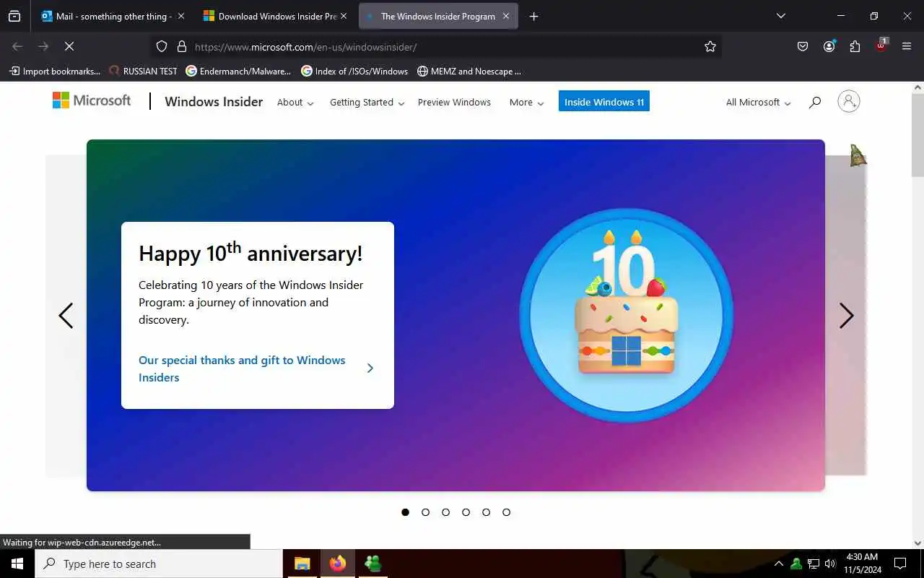Open volume speaker tray icon
Viewport: 924px width, 578px height.
click(x=830, y=564)
